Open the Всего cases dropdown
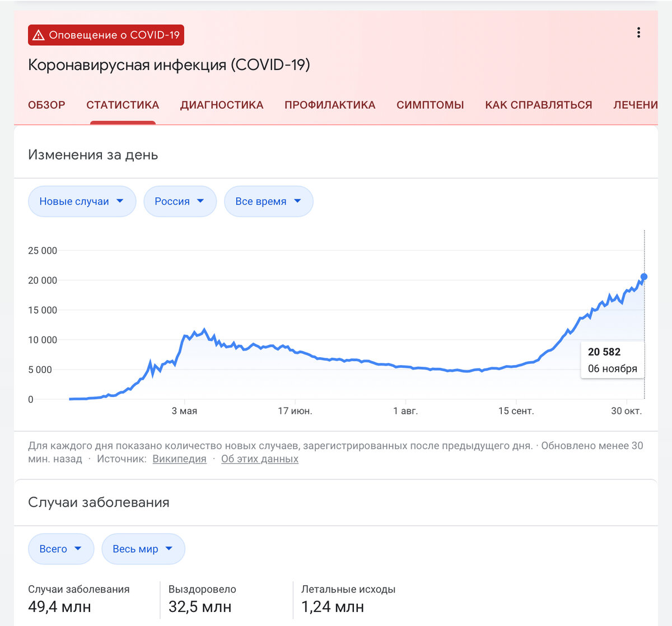Screen dimensions: 672x626 61,549
